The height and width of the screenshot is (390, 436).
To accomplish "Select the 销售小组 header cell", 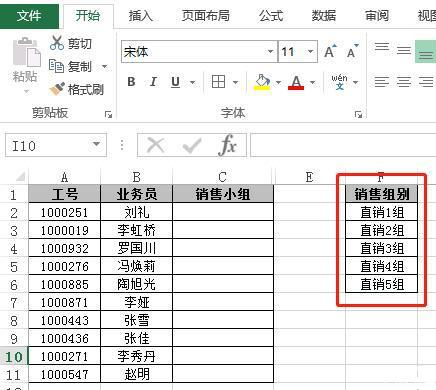I will 223,194.
